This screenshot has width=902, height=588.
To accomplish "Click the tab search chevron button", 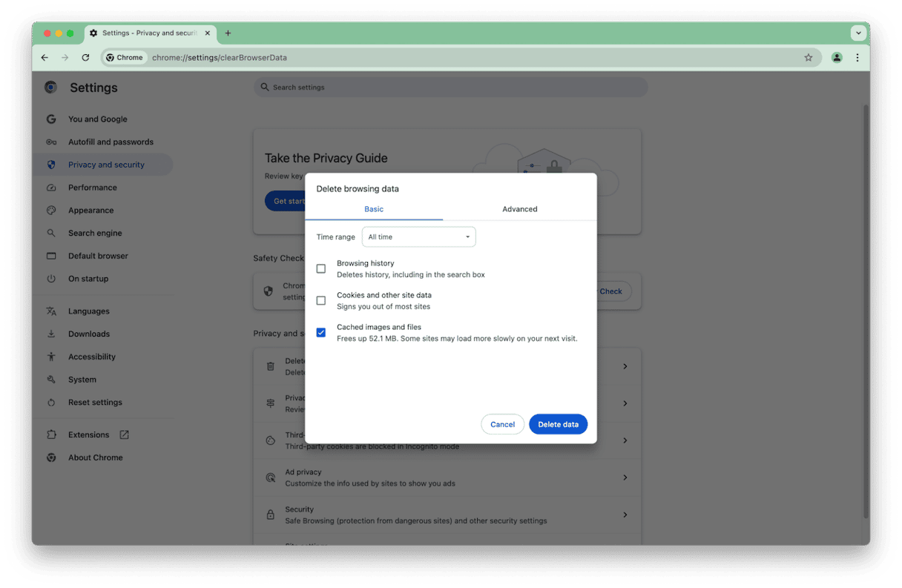I will (x=858, y=33).
